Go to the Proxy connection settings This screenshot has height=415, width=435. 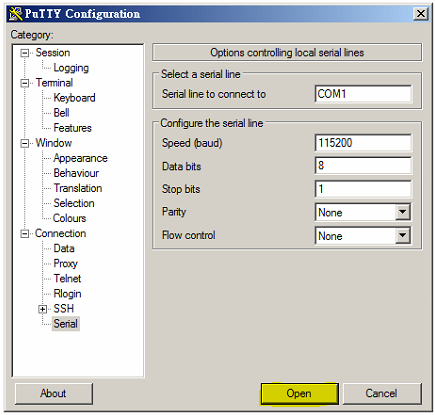pos(65,264)
